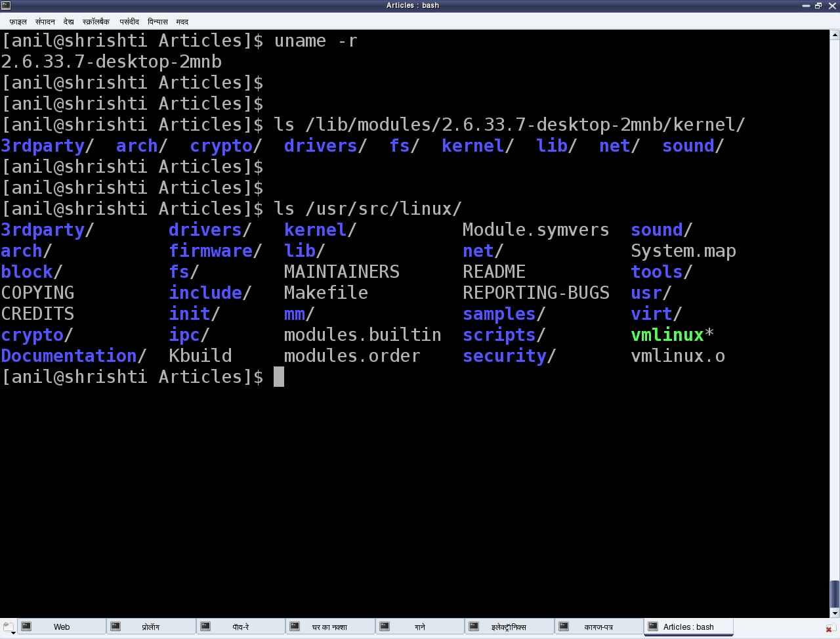Click the terminal icon in the title bar
This screenshot has width=840, height=639.
(x=7, y=5)
